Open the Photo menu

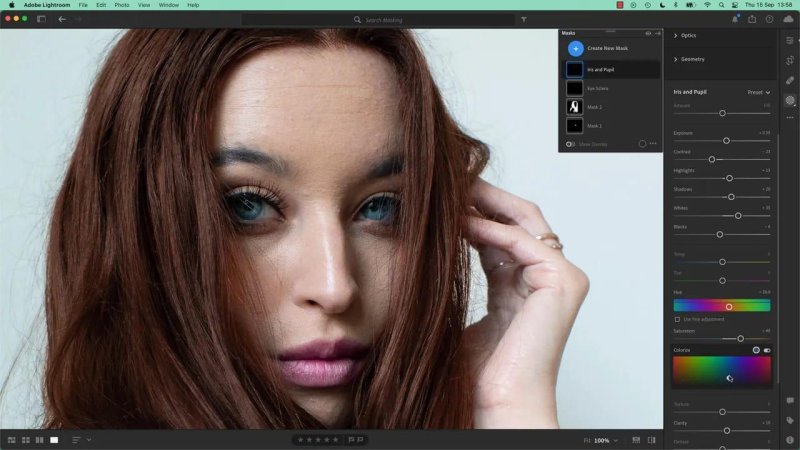tap(121, 5)
